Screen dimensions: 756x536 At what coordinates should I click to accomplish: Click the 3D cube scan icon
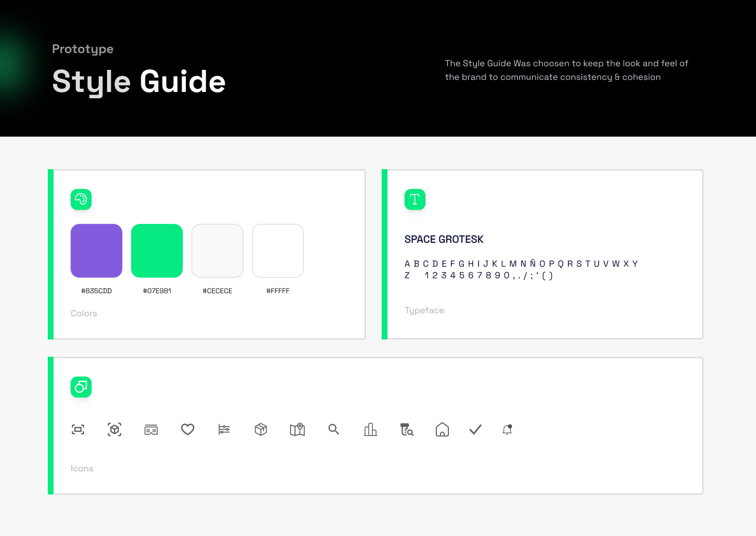click(x=114, y=429)
